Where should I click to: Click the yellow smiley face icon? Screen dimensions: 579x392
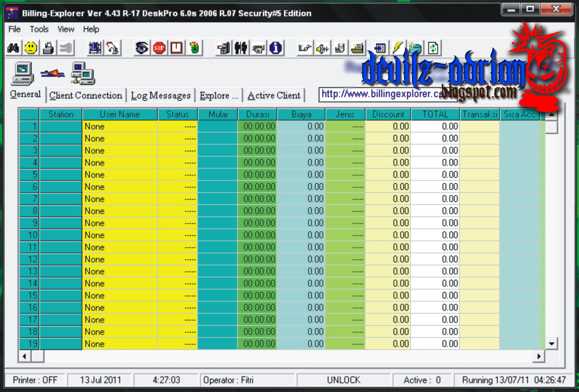pos(31,48)
